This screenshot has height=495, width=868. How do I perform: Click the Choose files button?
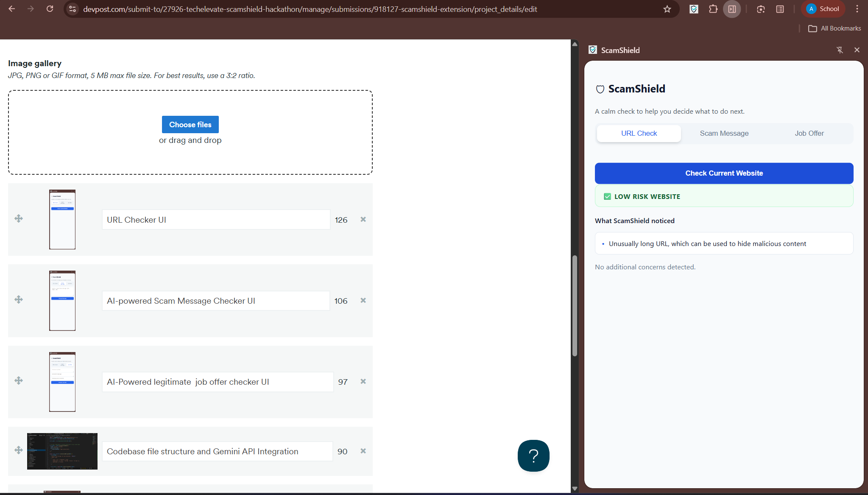click(190, 124)
